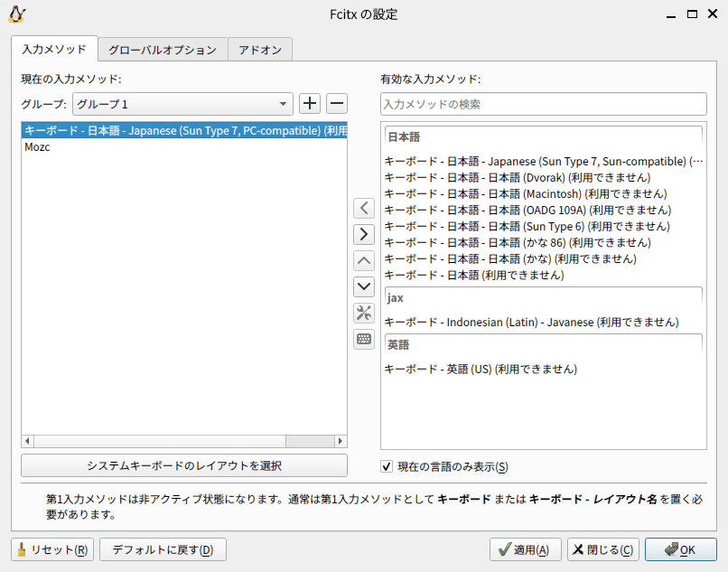Click the 英語 group header in the available list
This screenshot has height=572, width=728.
point(543,345)
